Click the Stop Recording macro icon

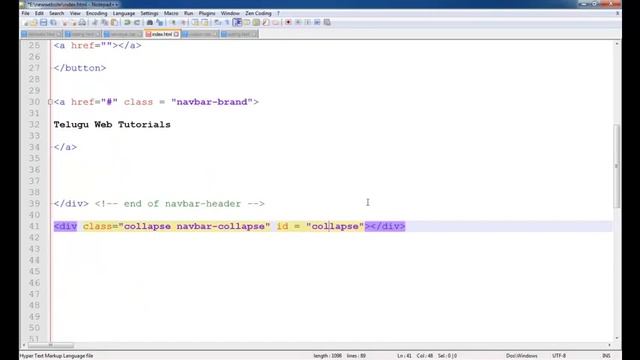[299, 22]
